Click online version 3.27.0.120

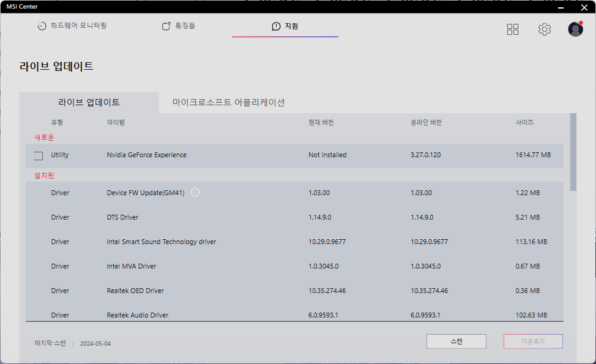click(x=426, y=155)
